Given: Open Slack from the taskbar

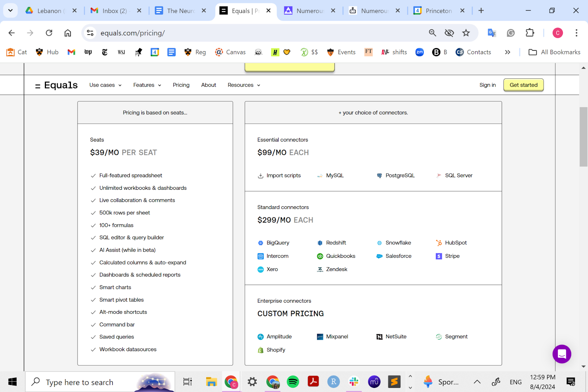Looking at the screenshot, I should coord(354,382).
